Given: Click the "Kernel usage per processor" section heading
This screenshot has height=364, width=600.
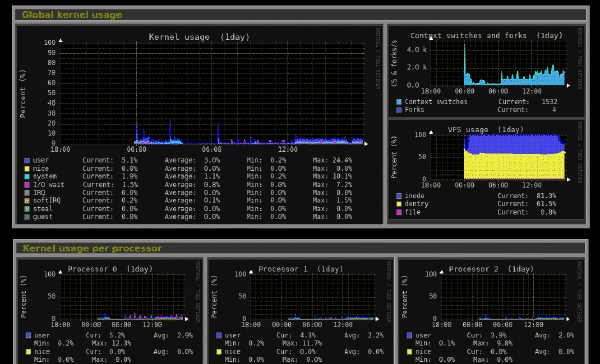Looking at the screenshot, I should 92,248.
